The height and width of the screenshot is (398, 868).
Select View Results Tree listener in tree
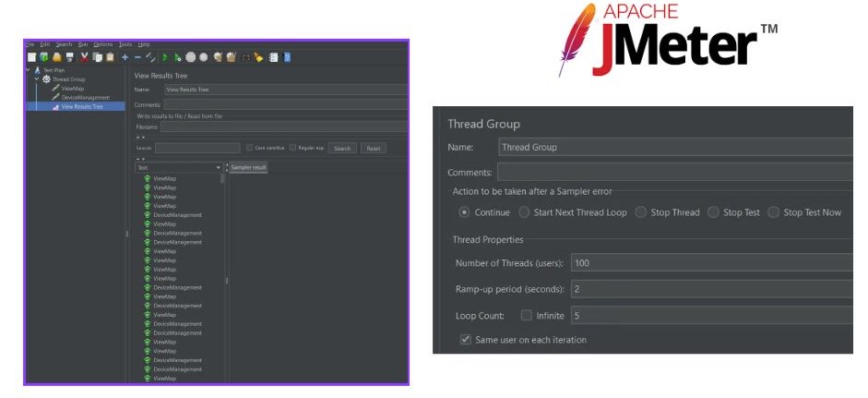point(82,106)
